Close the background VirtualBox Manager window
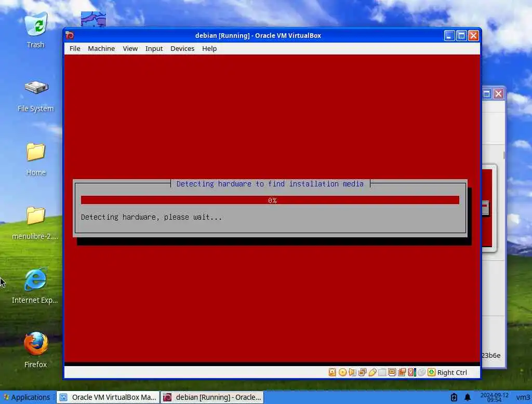 (x=498, y=93)
